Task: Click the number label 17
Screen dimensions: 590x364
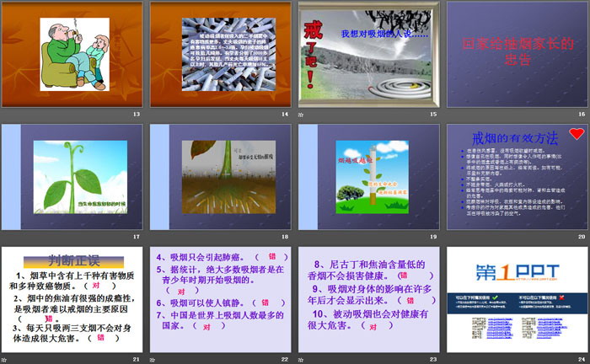Action: (x=137, y=237)
